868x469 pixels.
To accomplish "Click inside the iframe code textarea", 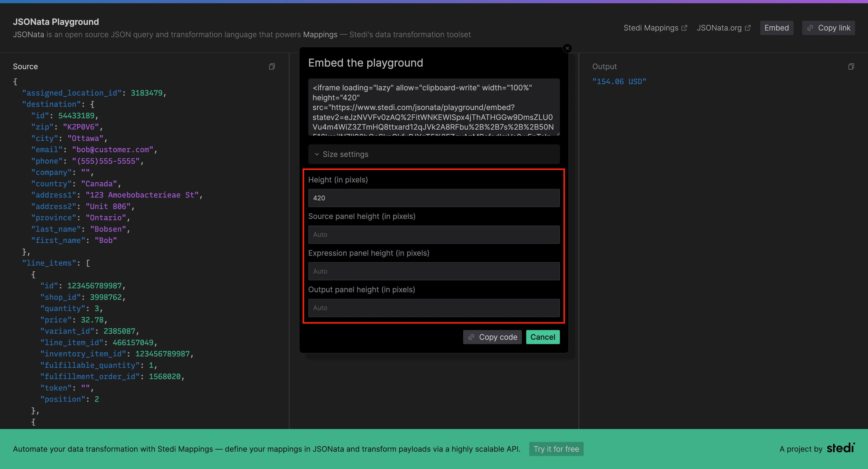I will tap(433, 107).
